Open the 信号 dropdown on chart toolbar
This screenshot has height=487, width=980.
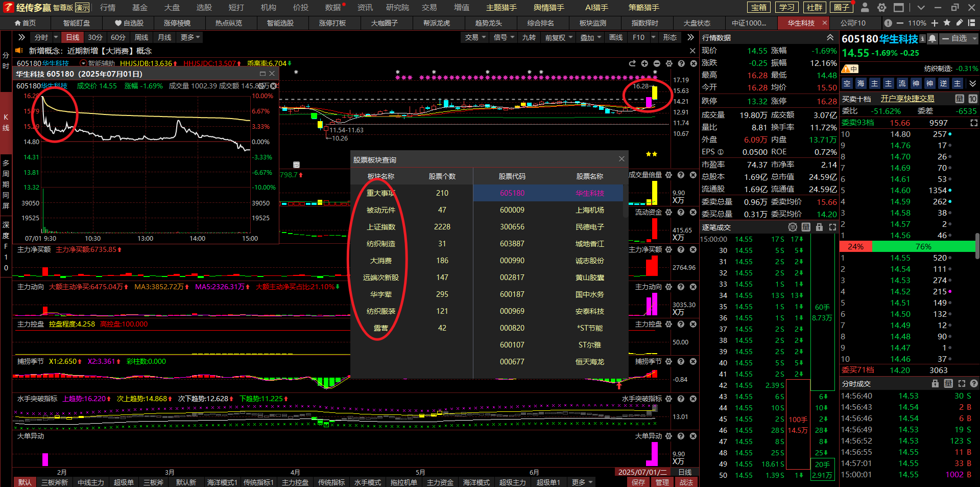point(504,37)
